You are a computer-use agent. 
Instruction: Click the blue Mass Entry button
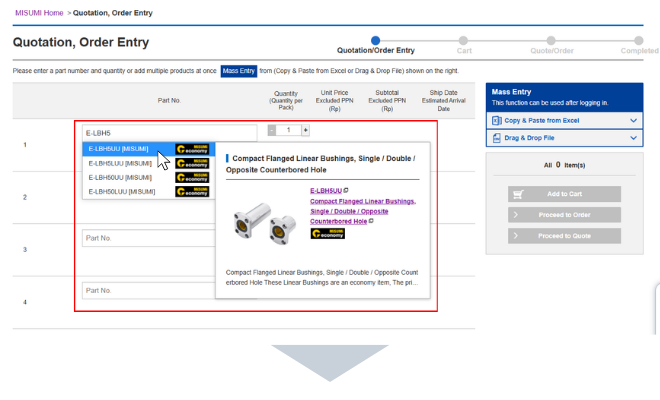coord(239,71)
